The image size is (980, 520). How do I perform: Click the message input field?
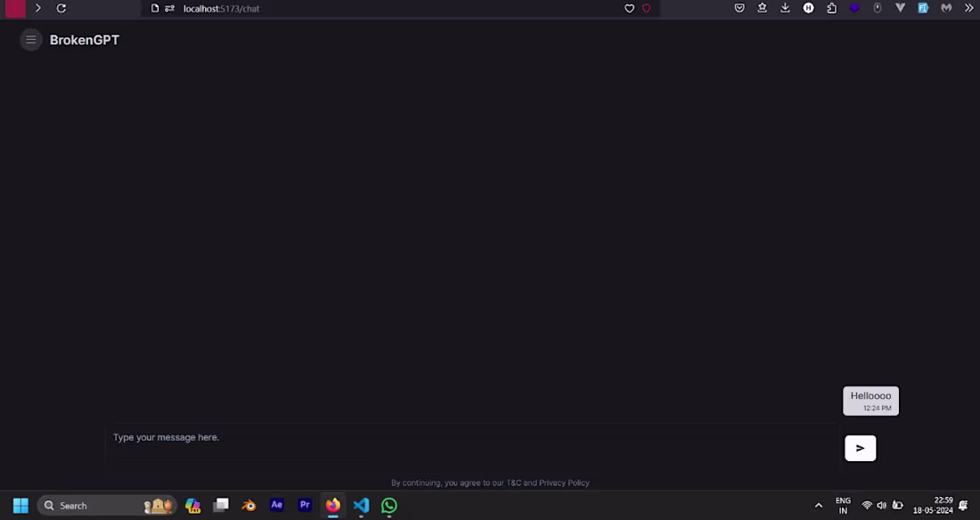click(356, 437)
